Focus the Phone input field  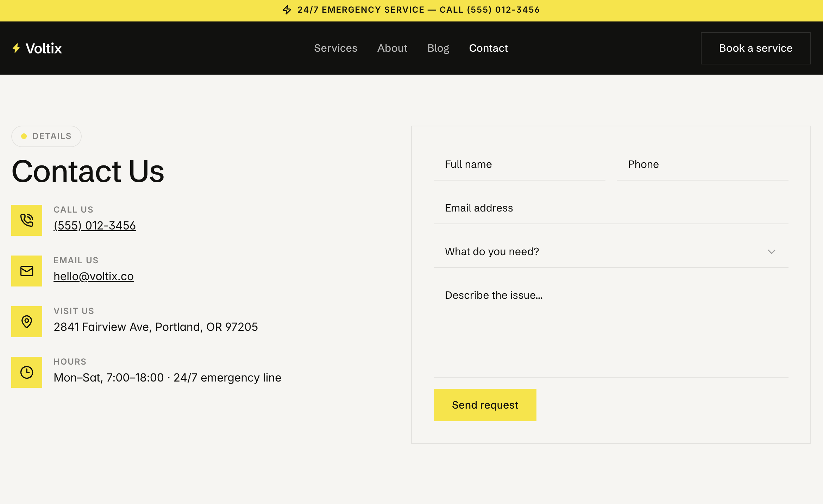tap(702, 164)
